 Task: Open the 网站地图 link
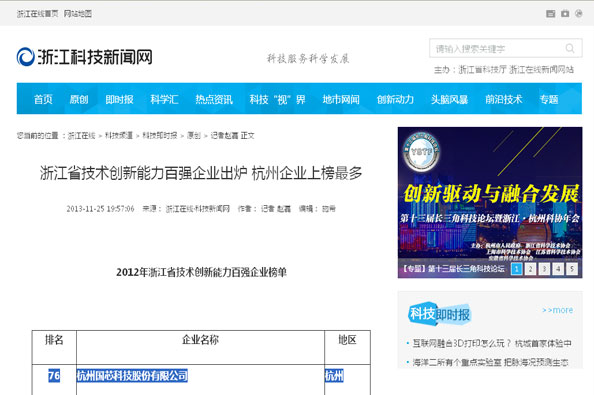click(78, 14)
